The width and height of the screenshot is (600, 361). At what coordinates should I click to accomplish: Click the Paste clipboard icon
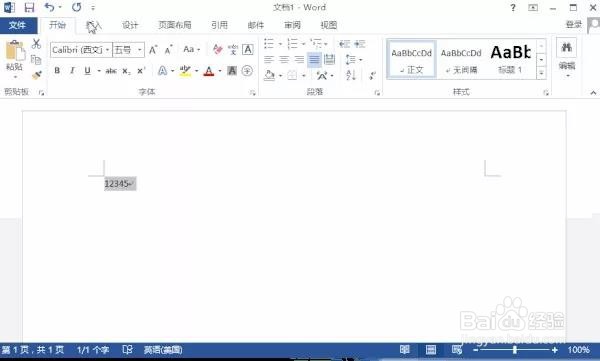point(15,51)
